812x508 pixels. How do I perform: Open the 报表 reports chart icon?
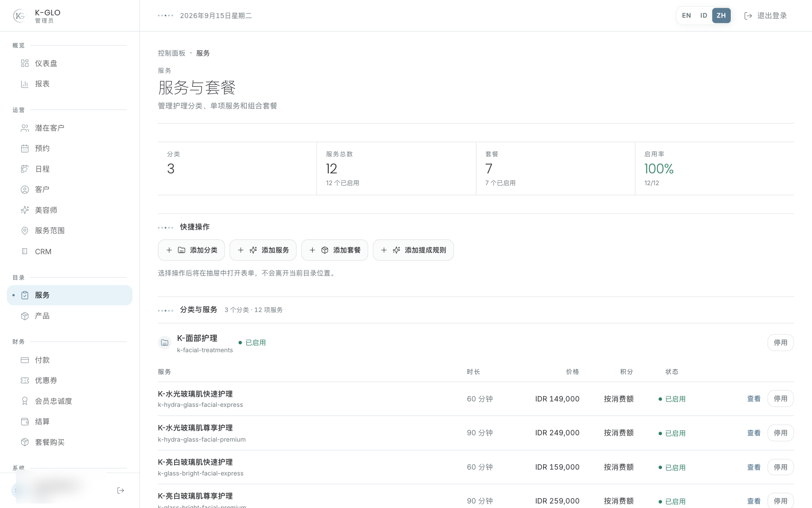coord(25,84)
